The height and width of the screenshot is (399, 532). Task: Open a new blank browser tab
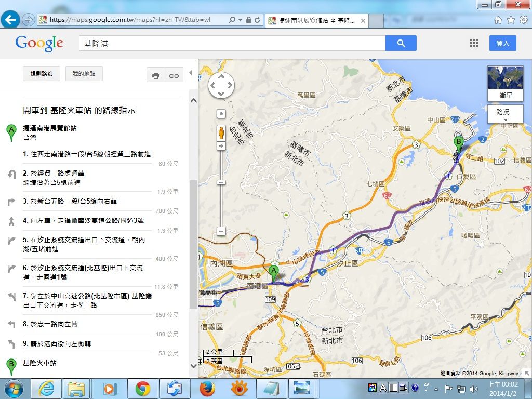tap(376, 21)
